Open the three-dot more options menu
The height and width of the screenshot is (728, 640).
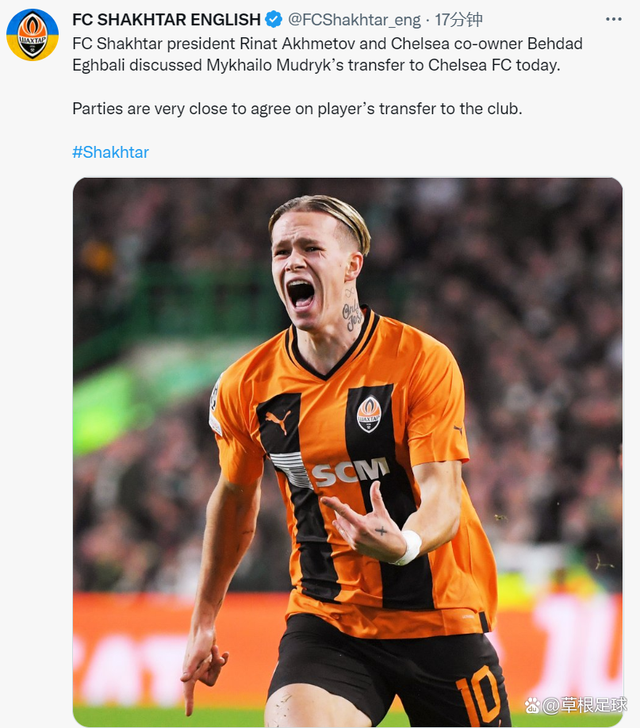click(x=614, y=19)
